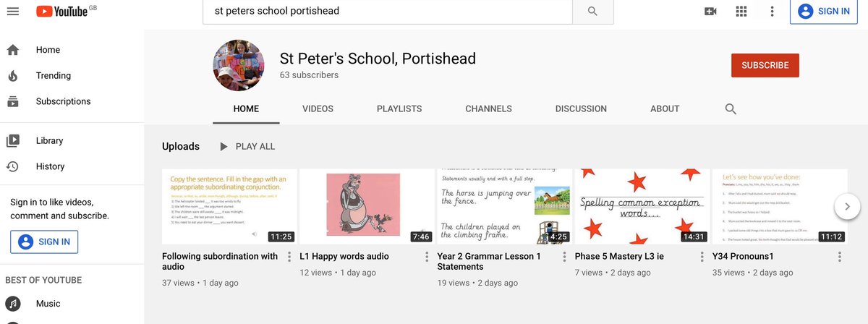Click PLAY ALL for uploads
The height and width of the screenshot is (324, 868).
247,146
